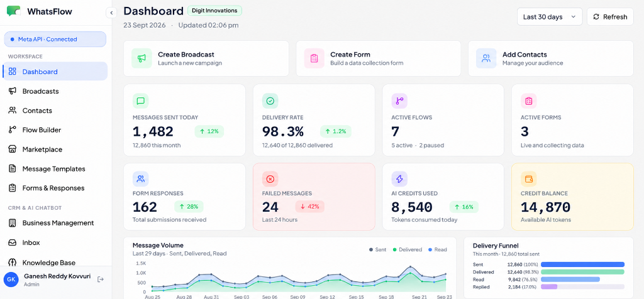Click the pink clipboard icon on Create Form

coord(314,58)
